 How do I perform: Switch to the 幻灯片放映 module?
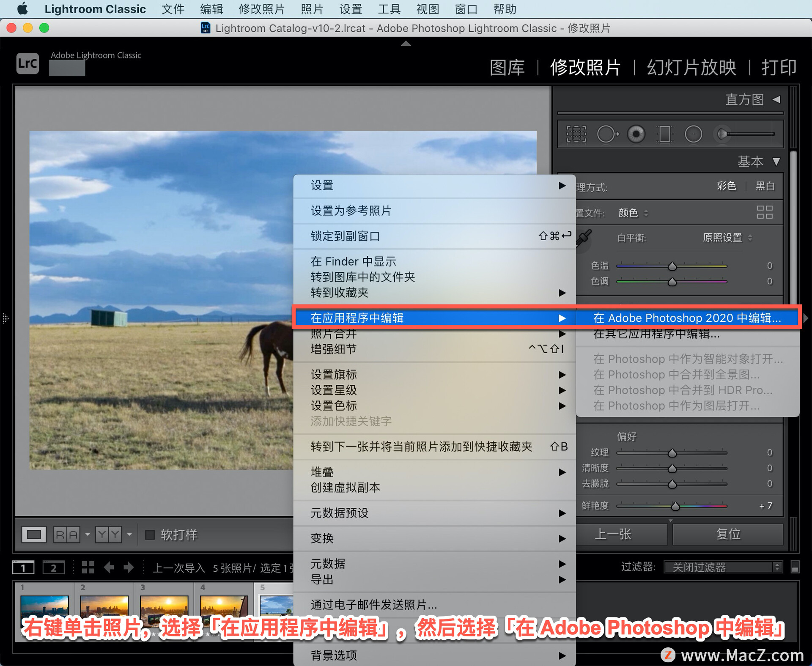[x=691, y=68]
